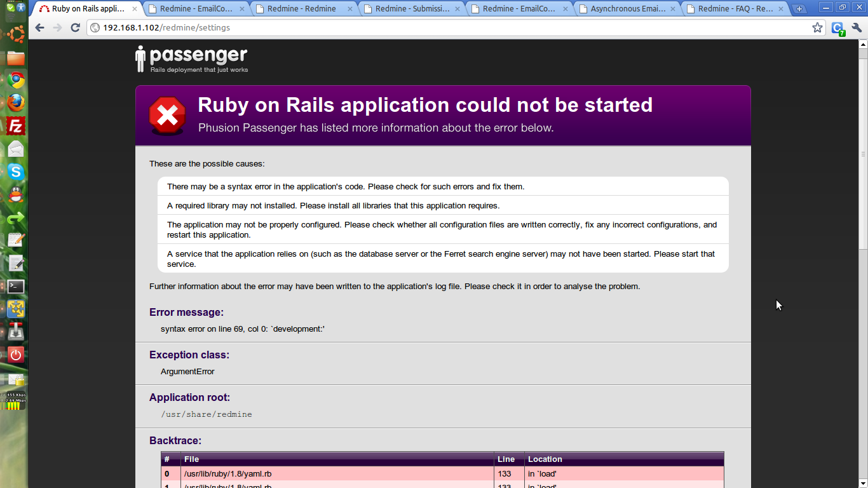Screen dimensions: 868x488
Task: Click '/usr/lib/ruby/1.8/yaml.rb' in row 0
Action: pyautogui.click(x=227, y=474)
